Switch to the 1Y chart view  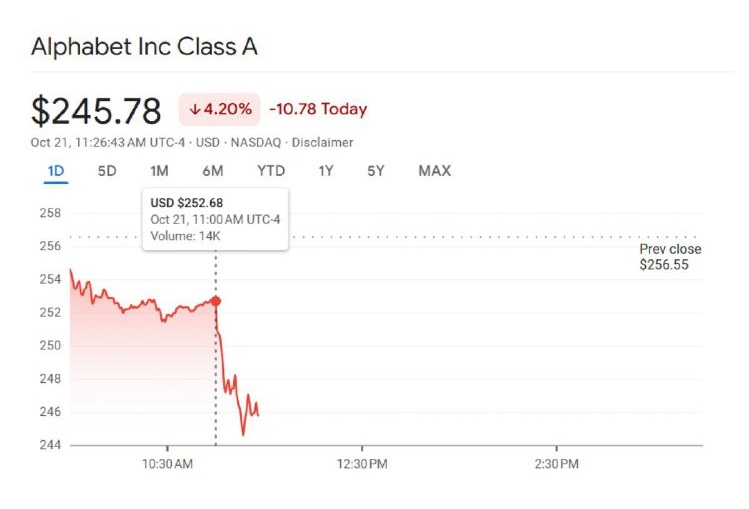[x=326, y=171]
